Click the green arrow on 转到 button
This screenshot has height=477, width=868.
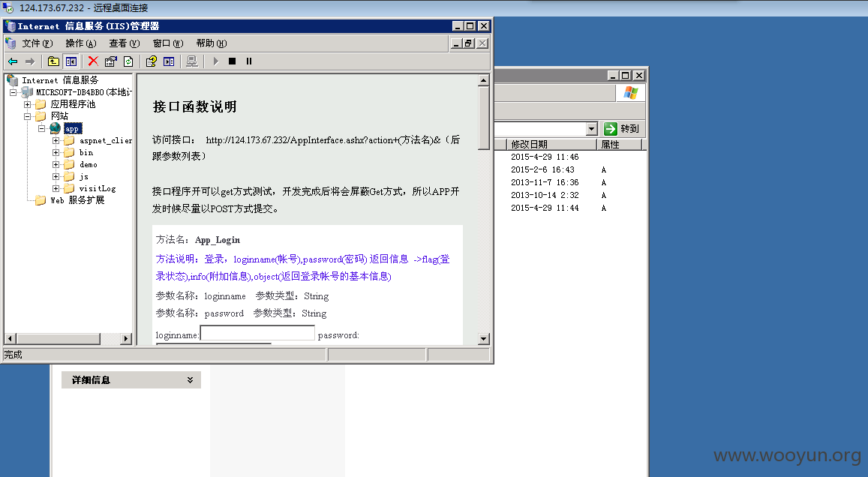tap(611, 129)
